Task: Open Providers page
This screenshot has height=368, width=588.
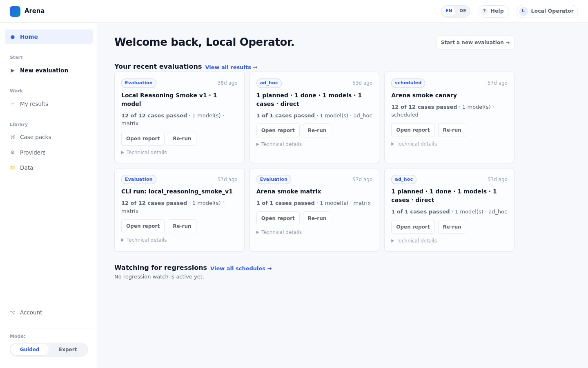Action: 49,153
